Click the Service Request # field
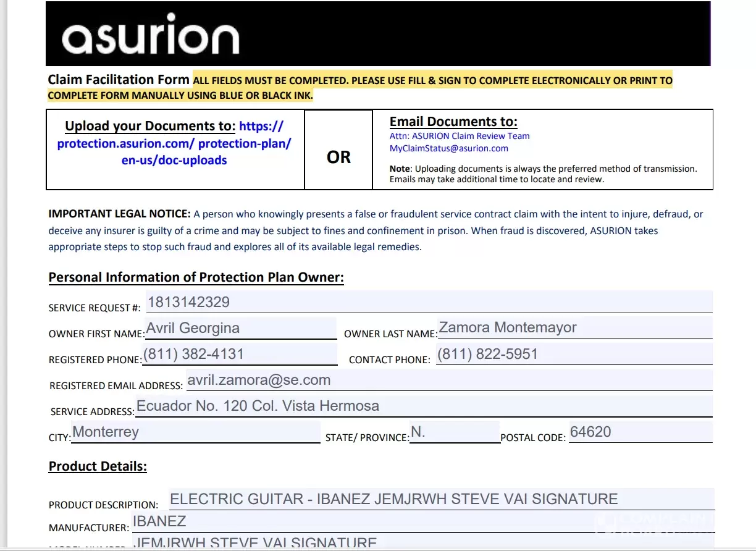756x551 pixels. click(428, 302)
